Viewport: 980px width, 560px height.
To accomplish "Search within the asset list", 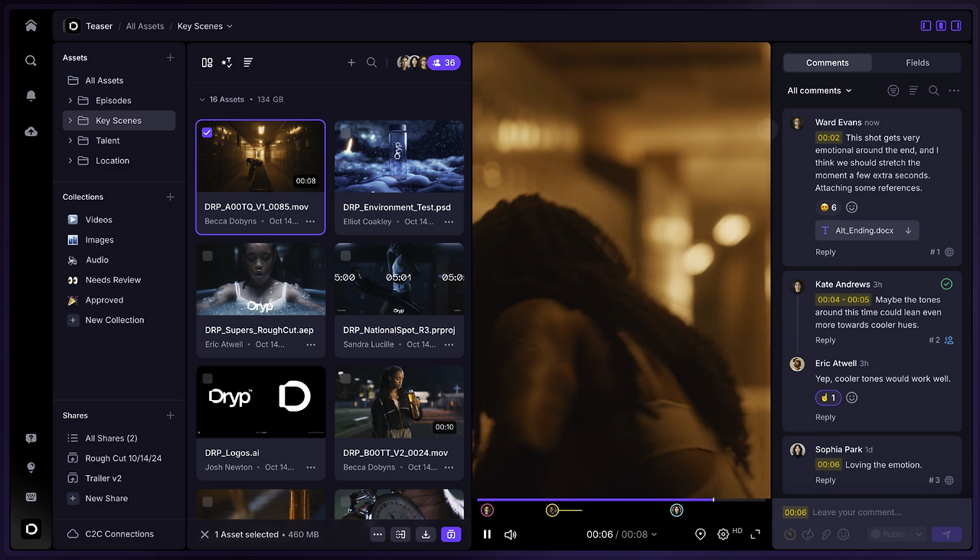I will (371, 63).
